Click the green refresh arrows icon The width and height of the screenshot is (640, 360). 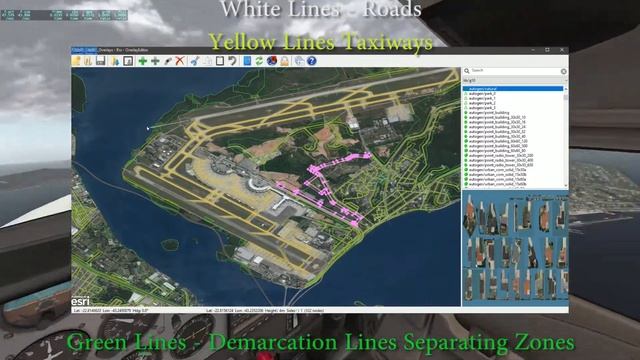259,61
